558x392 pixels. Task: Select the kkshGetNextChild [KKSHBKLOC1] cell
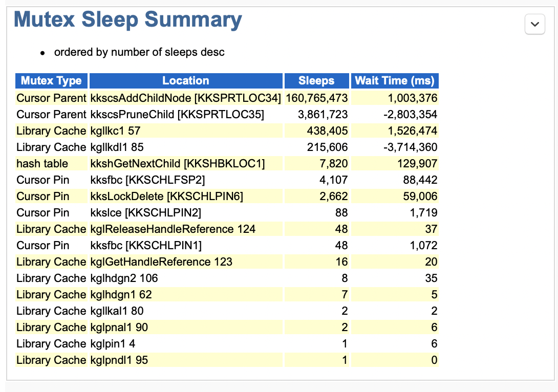178,163
